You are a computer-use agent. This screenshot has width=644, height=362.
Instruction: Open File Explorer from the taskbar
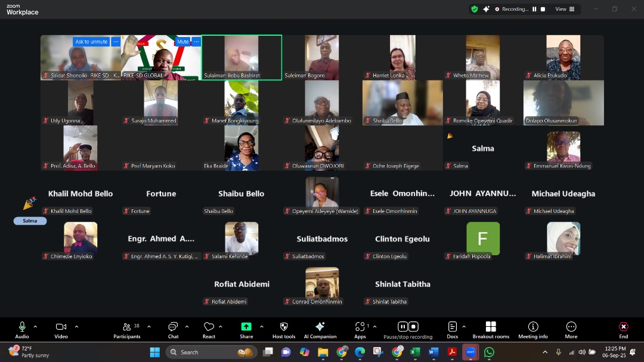click(x=323, y=352)
